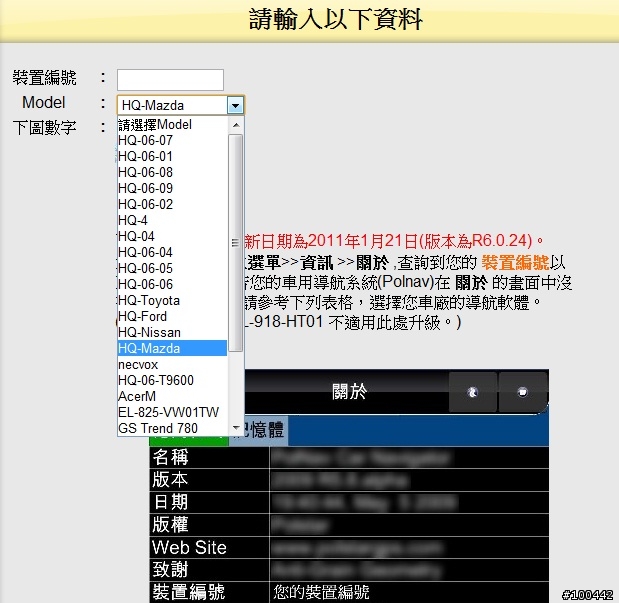Pick the HQ-06-09 model option
Screen dimensions: 619x603
point(172,189)
